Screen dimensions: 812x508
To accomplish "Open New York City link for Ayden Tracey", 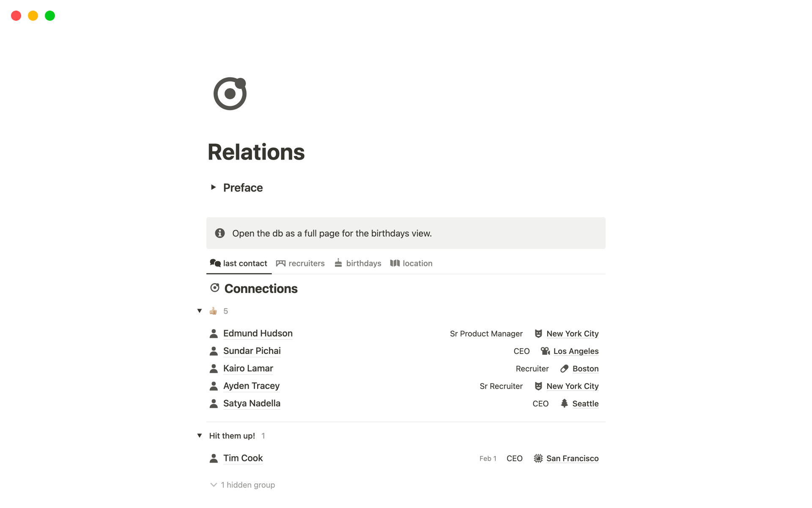I will 572,386.
